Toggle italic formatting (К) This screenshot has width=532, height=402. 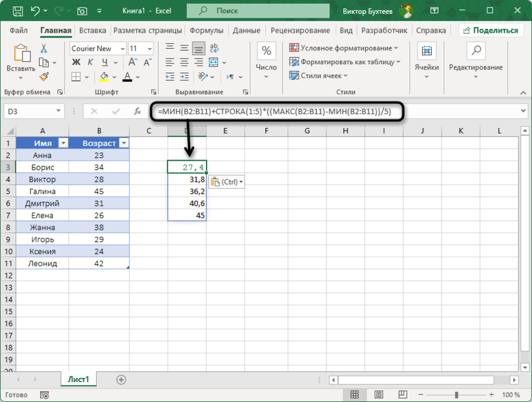coord(90,61)
